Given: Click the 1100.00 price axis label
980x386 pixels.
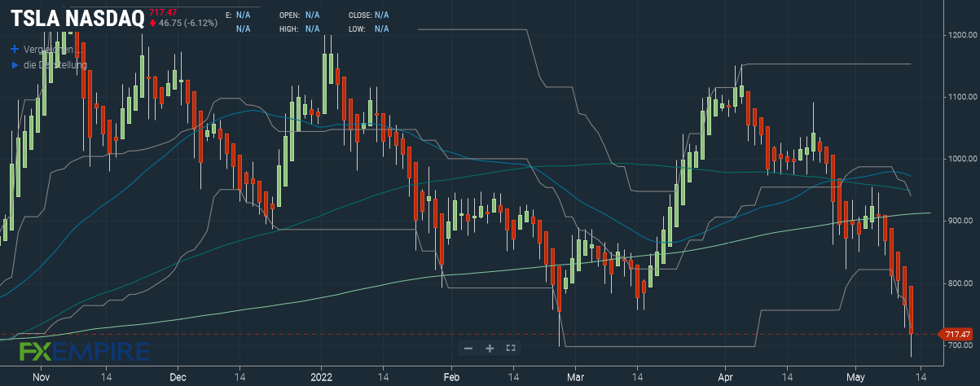Looking at the screenshot, I should point(961,97).
